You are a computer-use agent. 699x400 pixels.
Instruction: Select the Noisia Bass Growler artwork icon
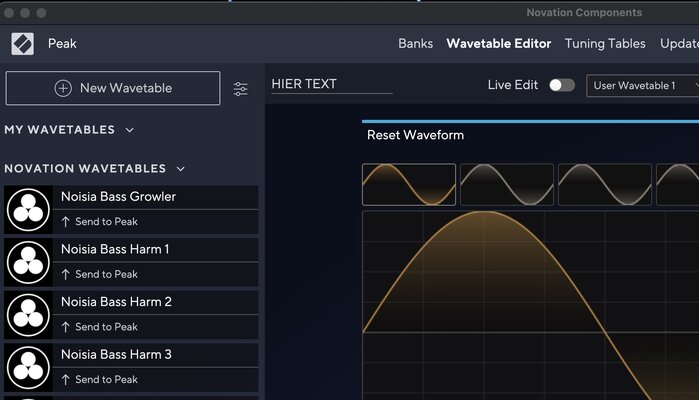(x=28, y=210)
